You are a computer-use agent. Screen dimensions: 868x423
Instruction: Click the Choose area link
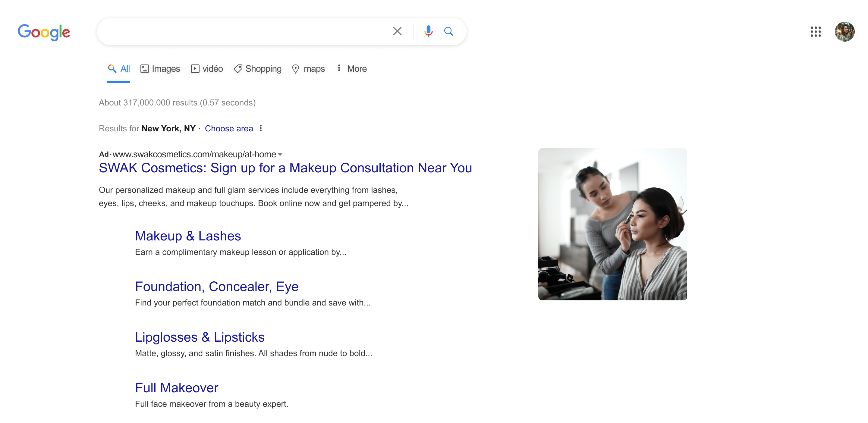[229, 129]
